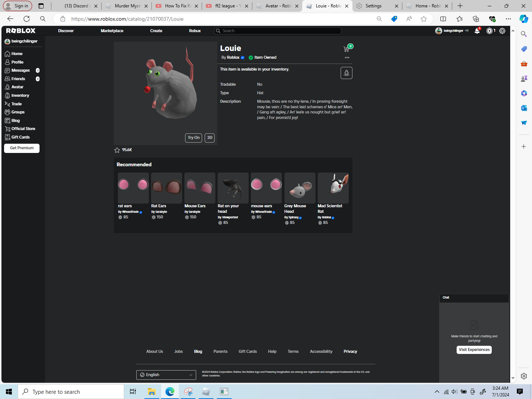Open Edge sidebar tools briefcase icon

[524, 64]
